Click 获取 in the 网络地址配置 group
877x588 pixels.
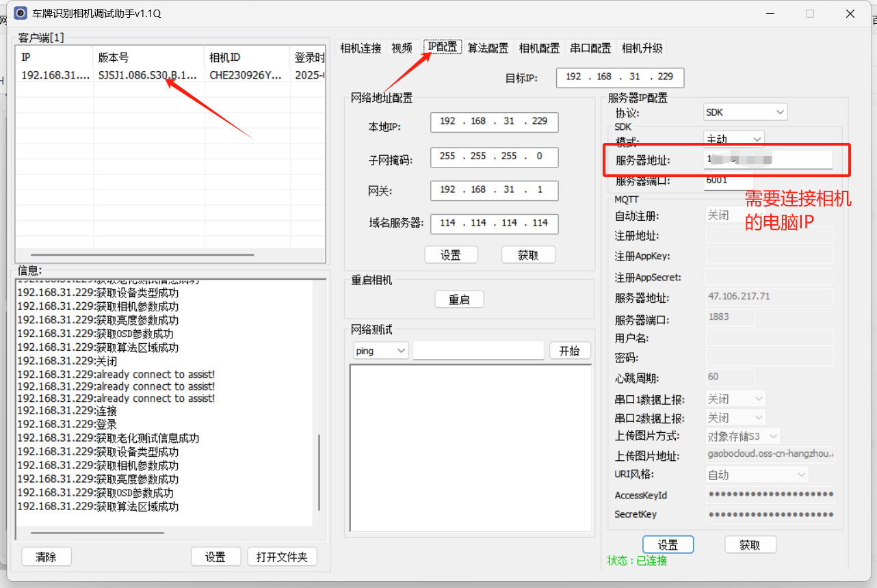pyautogui.click(x=528, y=255)
